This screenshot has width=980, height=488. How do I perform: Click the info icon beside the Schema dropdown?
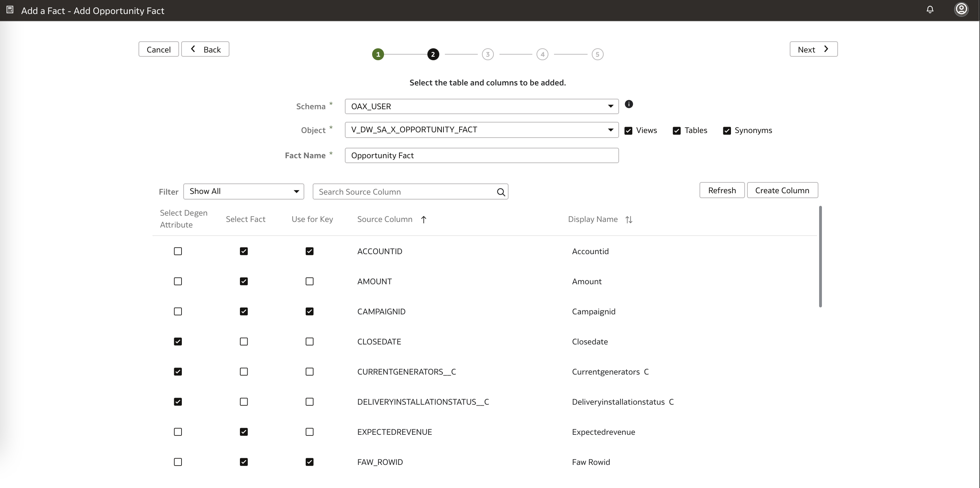click(x=629, y=104)
